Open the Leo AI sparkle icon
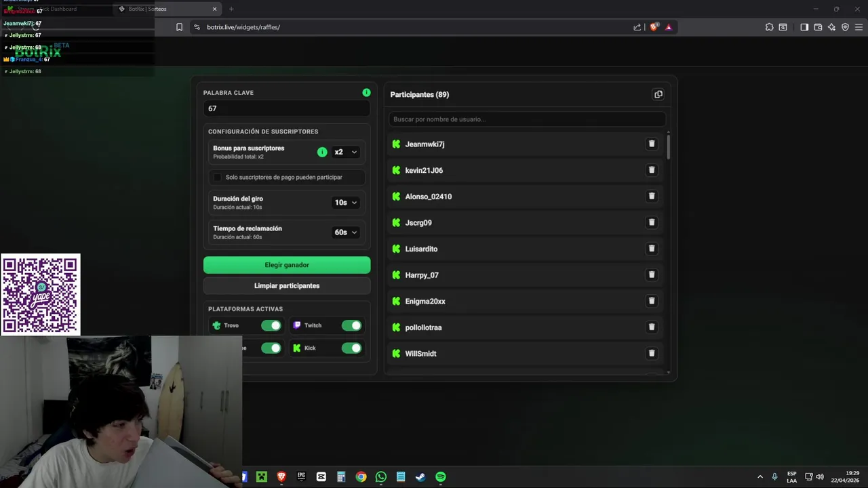 tap(831, 27)
